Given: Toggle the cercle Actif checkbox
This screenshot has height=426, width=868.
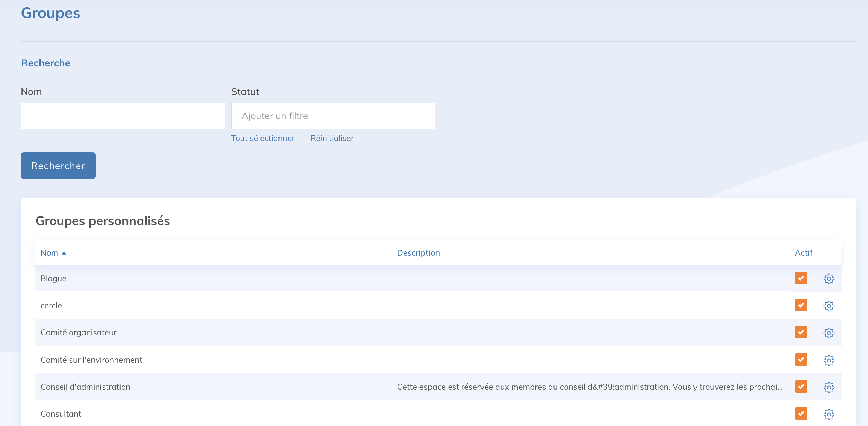Looking at the screenshot, I should tap(801, 305).
